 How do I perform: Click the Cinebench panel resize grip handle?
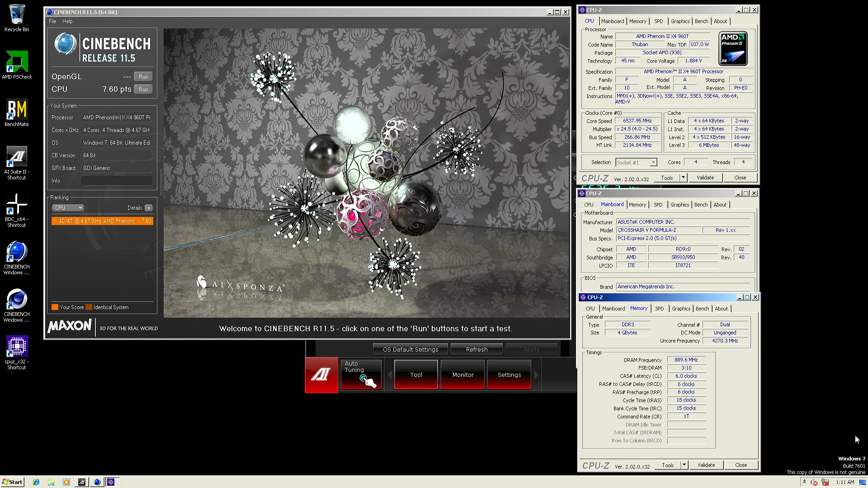tap(161, 182)
